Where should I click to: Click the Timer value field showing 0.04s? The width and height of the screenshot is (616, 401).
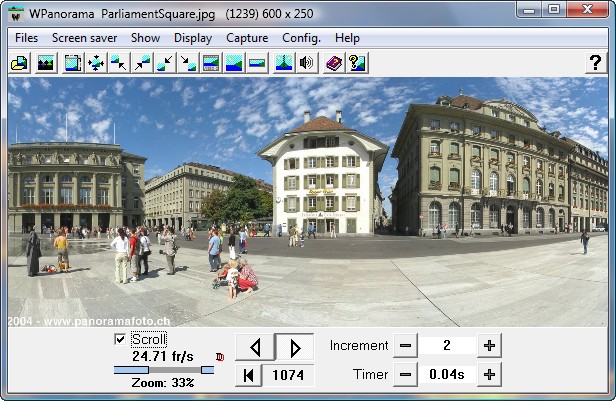tap(447, 375)
